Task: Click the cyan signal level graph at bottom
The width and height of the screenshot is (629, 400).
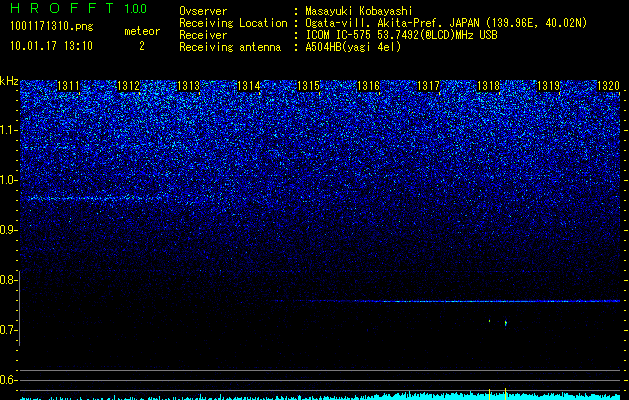Action: click(x=320, y=395)
